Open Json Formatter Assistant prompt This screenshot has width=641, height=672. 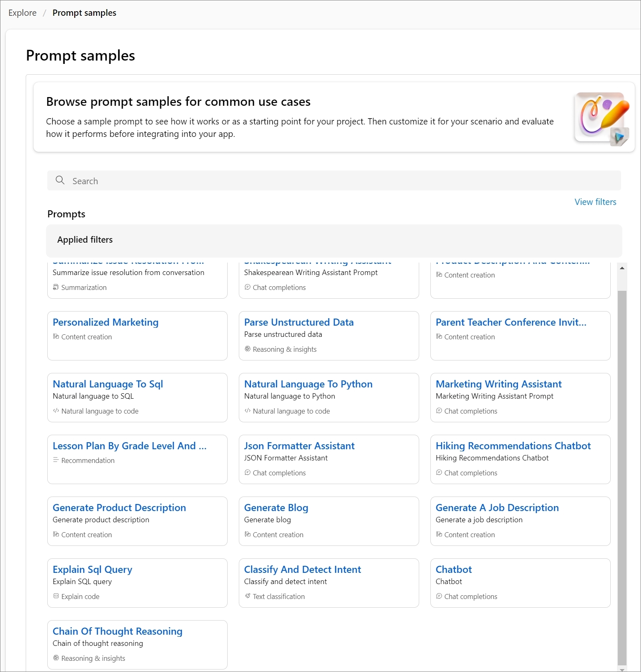coord(299,446)
